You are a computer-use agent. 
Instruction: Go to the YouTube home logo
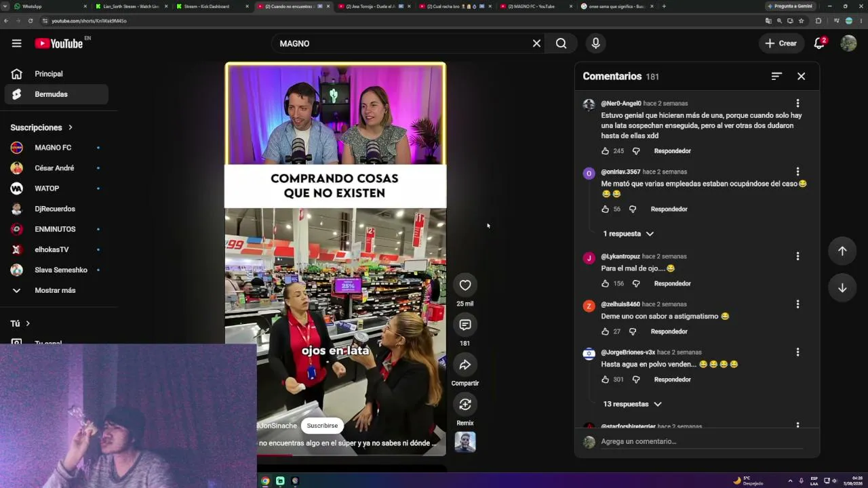[x=59, y=43]
